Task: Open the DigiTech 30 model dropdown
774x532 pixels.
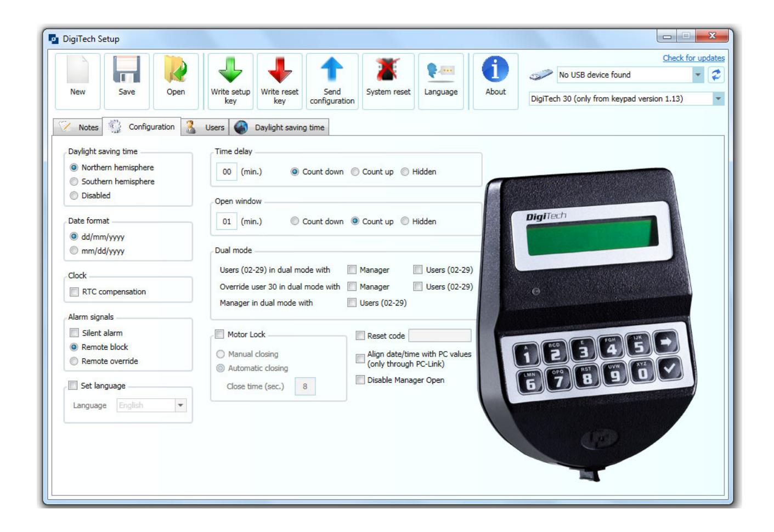Action: [x=719, y=99]
